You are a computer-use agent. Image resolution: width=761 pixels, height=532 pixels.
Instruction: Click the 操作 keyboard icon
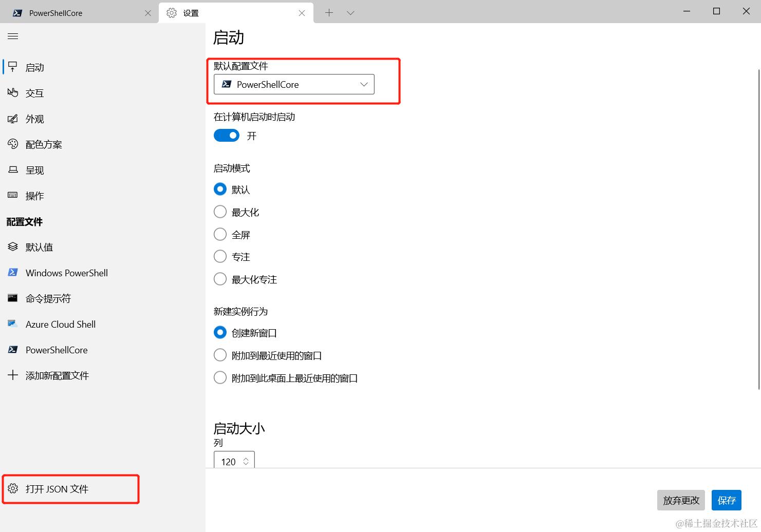(13, 195)
